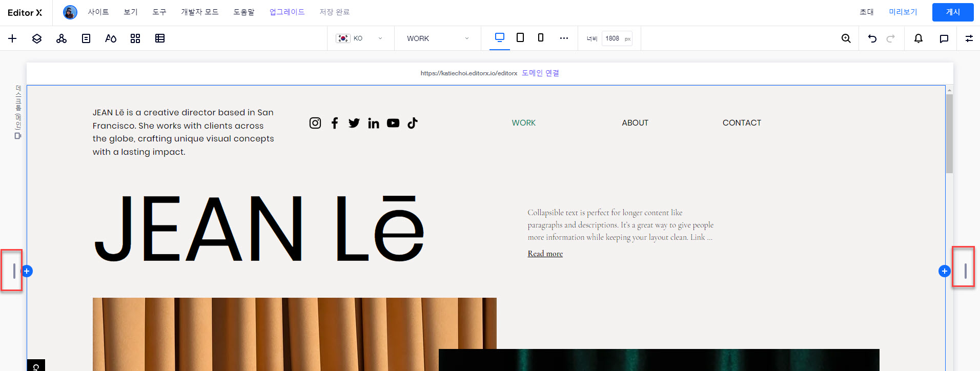Click the creative director intro paragraph
The height and width of the screenshot is (371, 980).
click(183, 132)
